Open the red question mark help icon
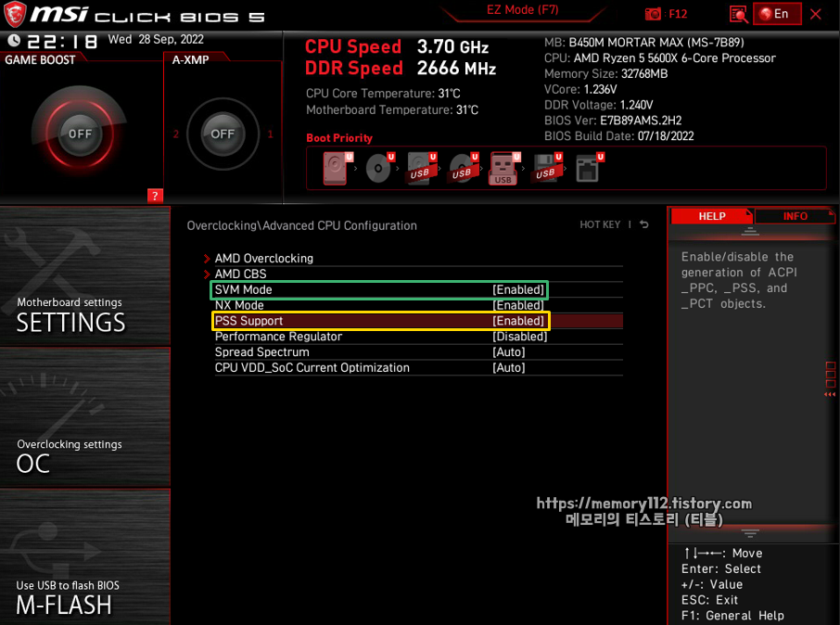 coord(155,196)
